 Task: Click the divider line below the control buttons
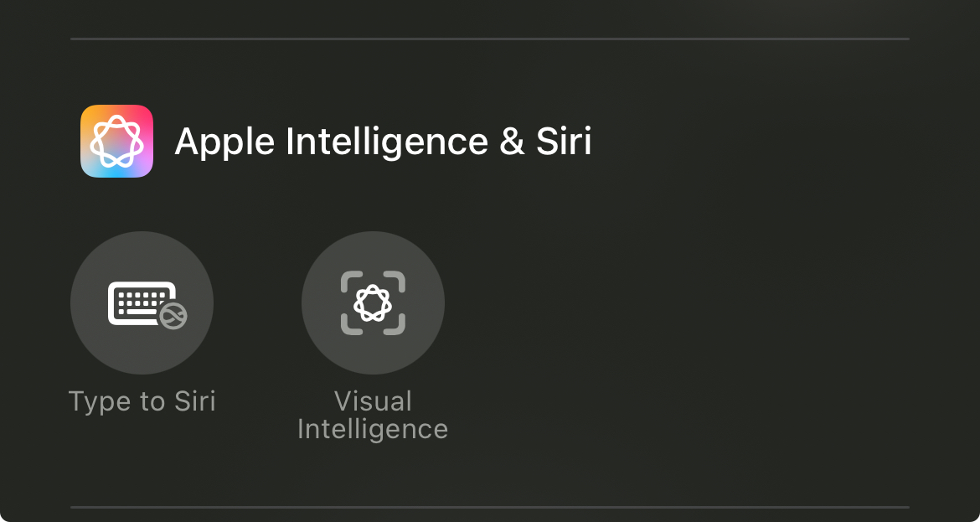click(x=489, y=507)
